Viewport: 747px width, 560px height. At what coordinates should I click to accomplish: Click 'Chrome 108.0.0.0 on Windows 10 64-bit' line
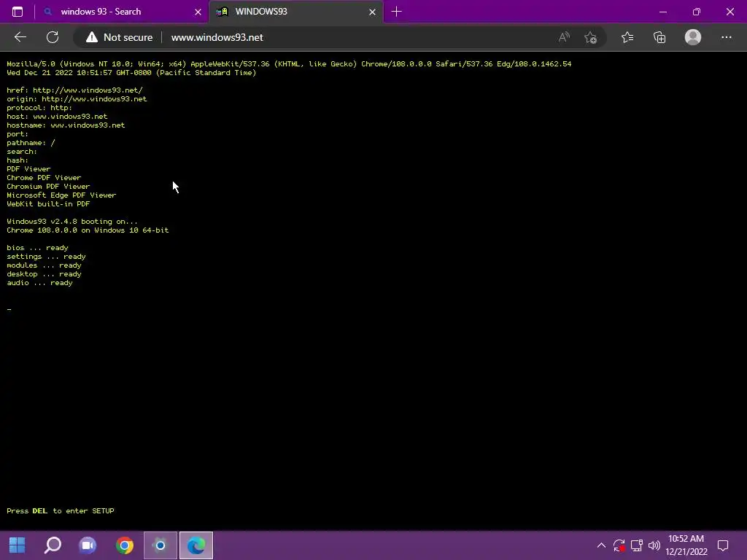(88, 230)
